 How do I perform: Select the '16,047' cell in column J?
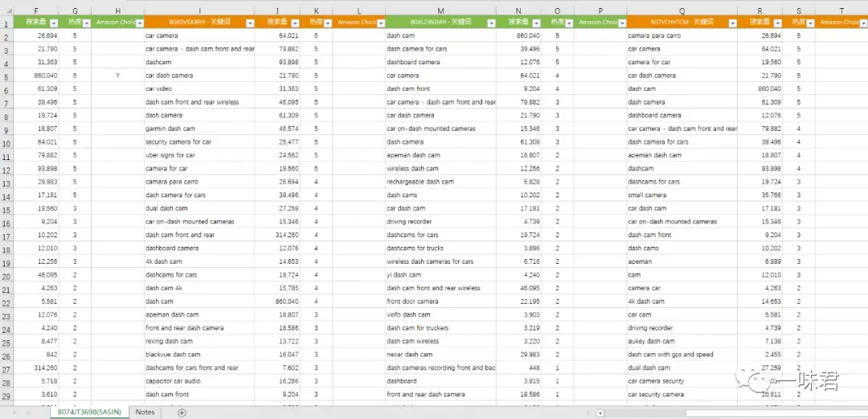pyautogui.click(x=277, y=355)
